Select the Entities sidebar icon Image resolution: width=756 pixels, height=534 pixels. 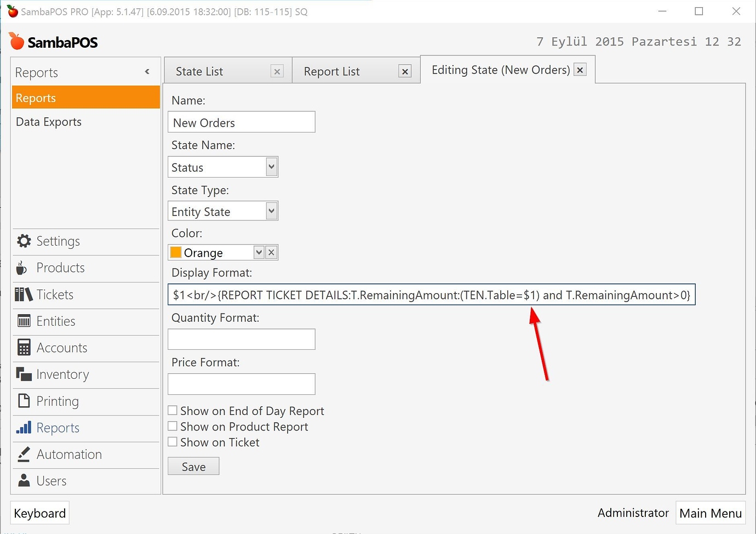click(x=56, y=321)
